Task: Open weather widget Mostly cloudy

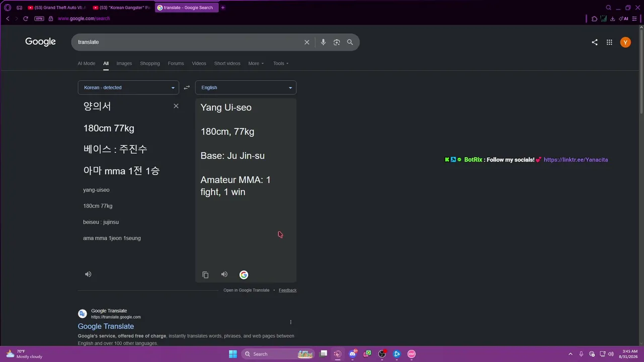Action: (24, 354)
